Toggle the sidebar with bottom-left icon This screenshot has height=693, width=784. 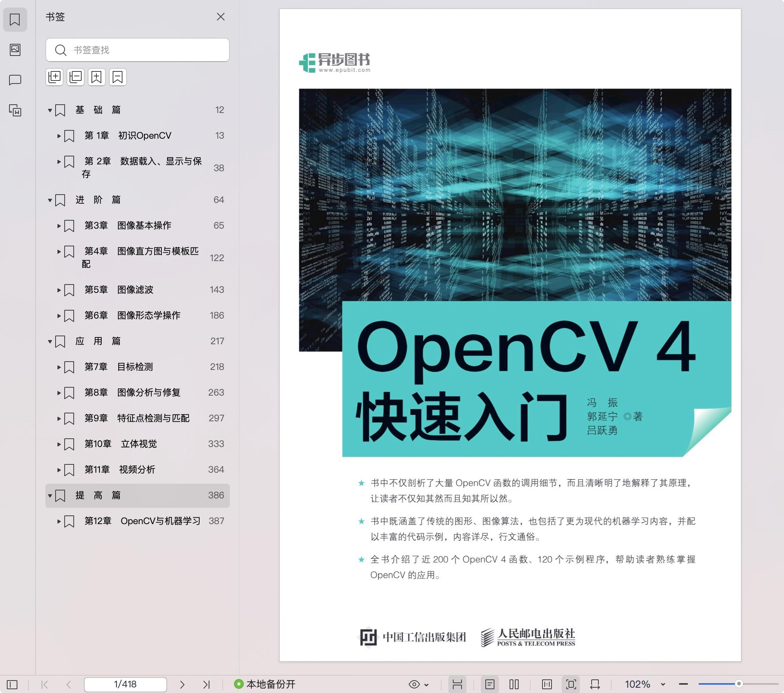click(x=12, y=684)
